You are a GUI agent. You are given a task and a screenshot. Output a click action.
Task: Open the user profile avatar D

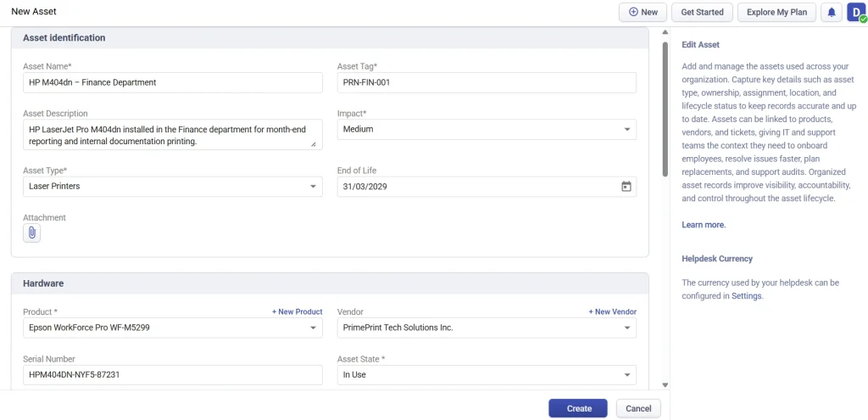click(x=856, y=12)
